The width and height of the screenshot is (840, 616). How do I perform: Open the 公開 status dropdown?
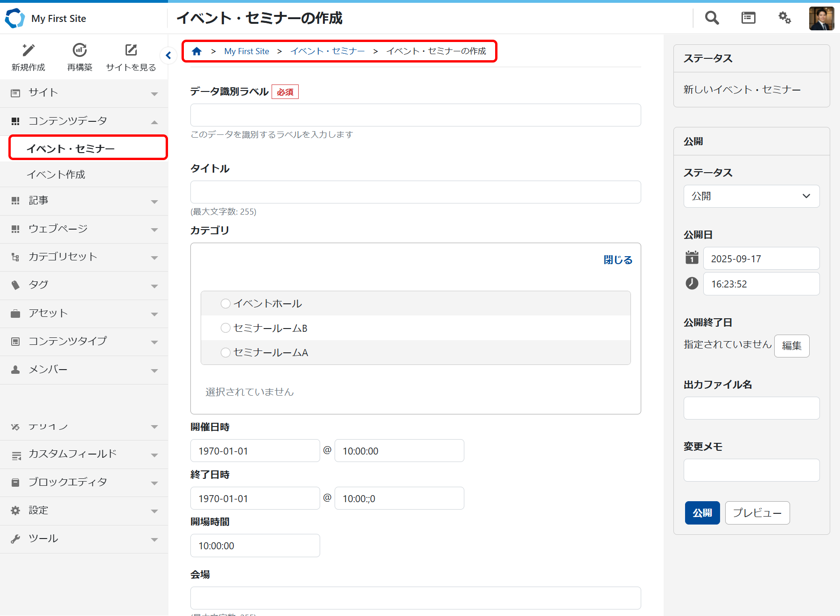pyautogui.click(x=751, y=196)
